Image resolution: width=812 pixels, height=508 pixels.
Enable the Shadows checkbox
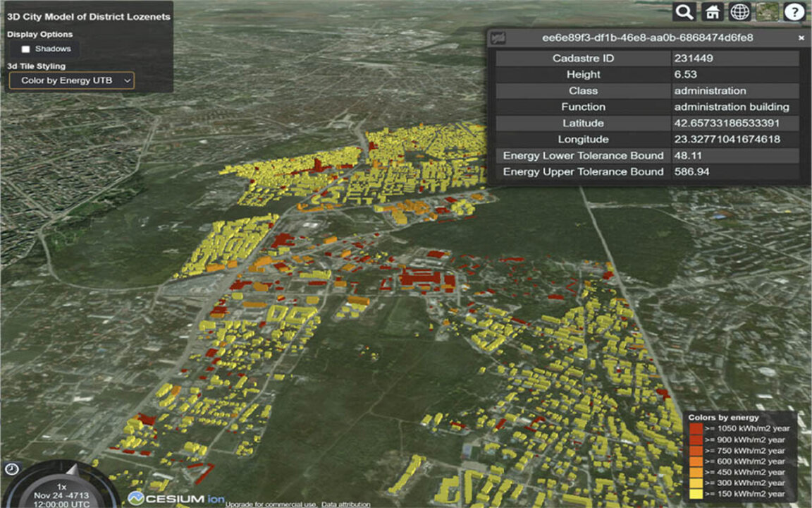(x=26, y=49)
